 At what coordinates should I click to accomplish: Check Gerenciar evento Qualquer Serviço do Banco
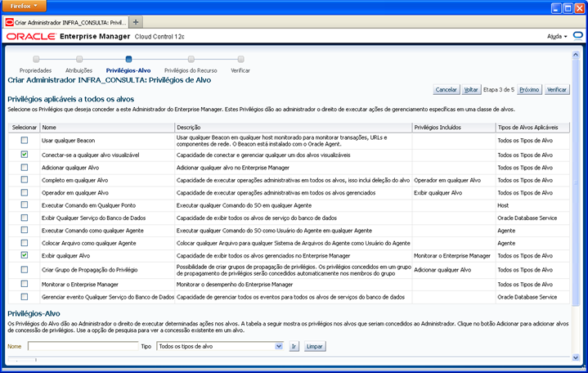pos(25,297)
